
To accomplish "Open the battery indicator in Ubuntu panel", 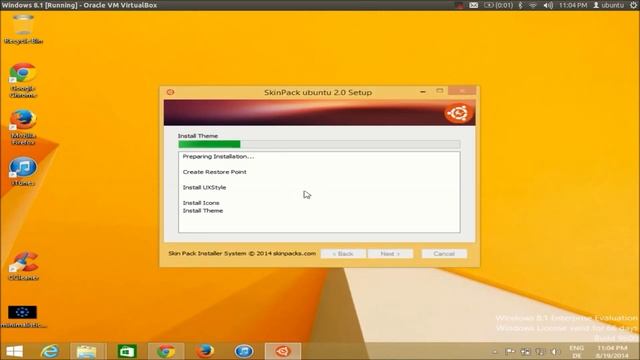I will coord(498,5).
